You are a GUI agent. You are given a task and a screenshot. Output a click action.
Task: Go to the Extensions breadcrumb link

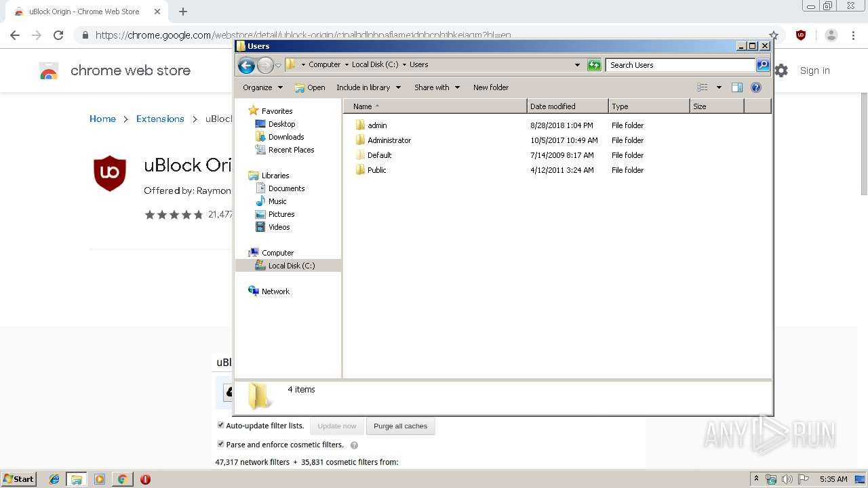pyautogui.click(x=160, y=119)
